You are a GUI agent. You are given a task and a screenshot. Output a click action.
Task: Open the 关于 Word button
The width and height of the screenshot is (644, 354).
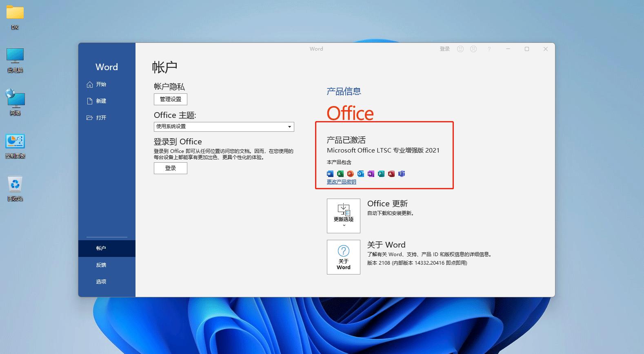(x=344, y=257)
